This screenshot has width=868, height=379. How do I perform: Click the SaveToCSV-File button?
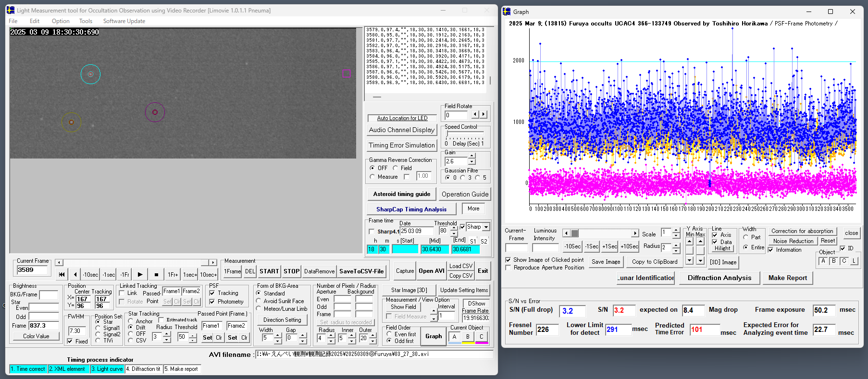point(361,271)
